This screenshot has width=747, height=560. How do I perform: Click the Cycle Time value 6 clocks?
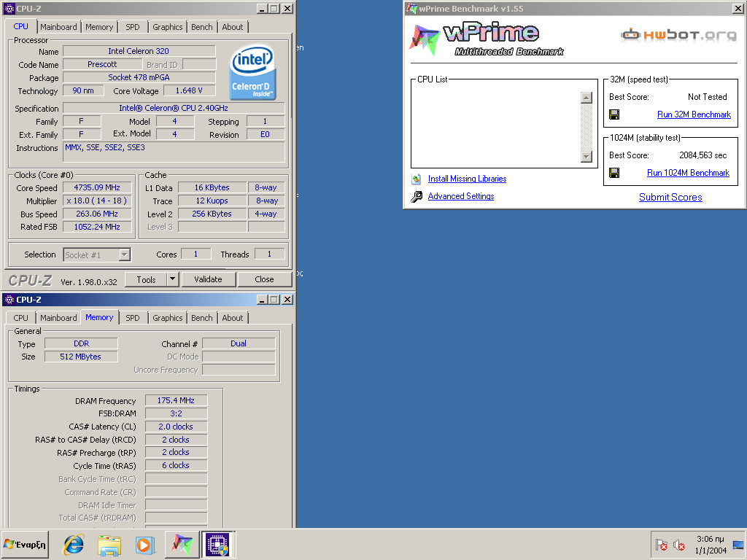(x=176, y=465)
